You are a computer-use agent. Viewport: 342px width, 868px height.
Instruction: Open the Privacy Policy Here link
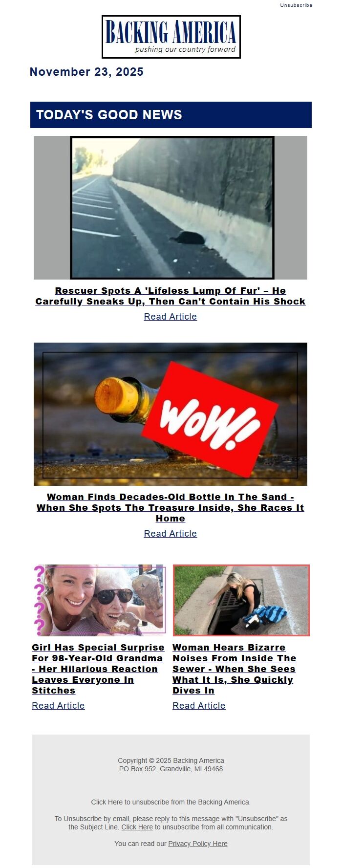198,844
